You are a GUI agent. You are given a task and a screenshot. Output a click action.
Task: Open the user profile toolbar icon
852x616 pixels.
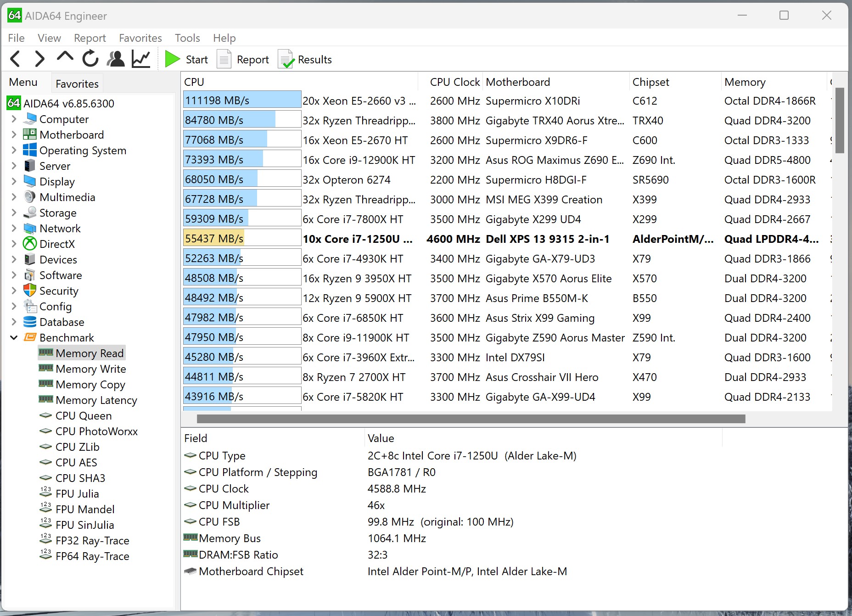(x=116, y=59)
